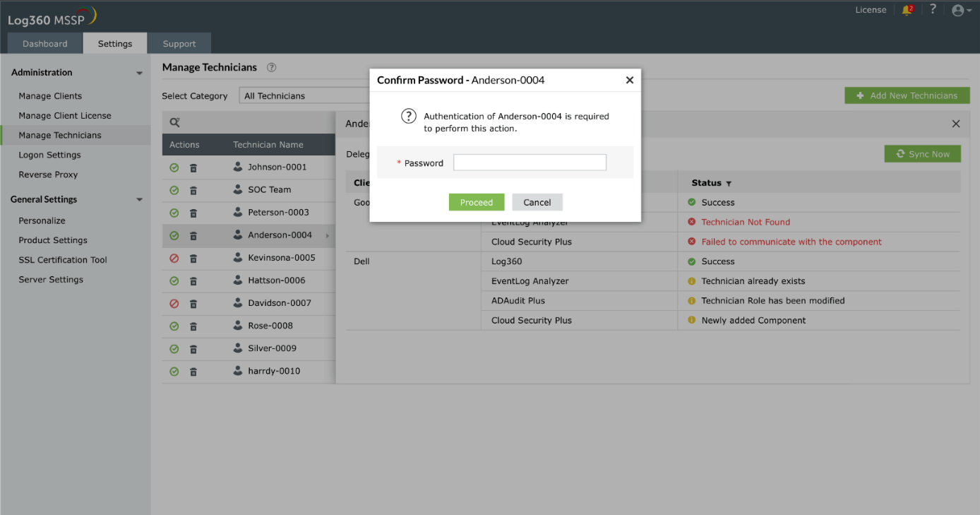The width and height of the screenshot is (980, 515).
Task: Delete technician Hattson-0006 via trash icon
Action: coord(193,280)
